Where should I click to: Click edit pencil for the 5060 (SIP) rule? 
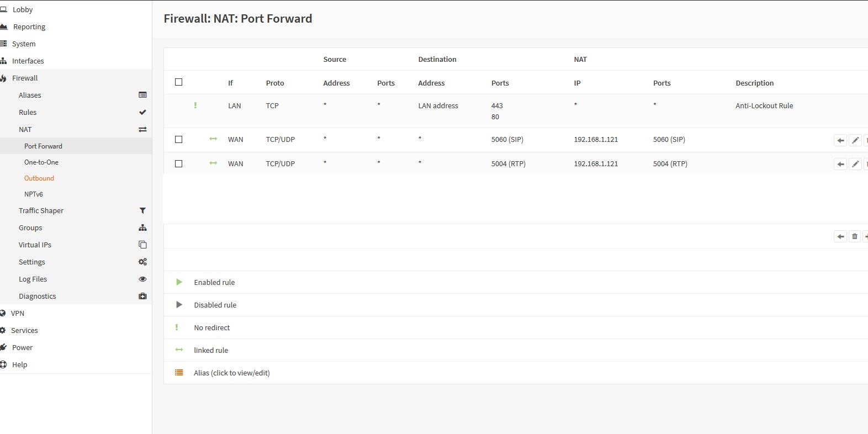coord(855,140)
